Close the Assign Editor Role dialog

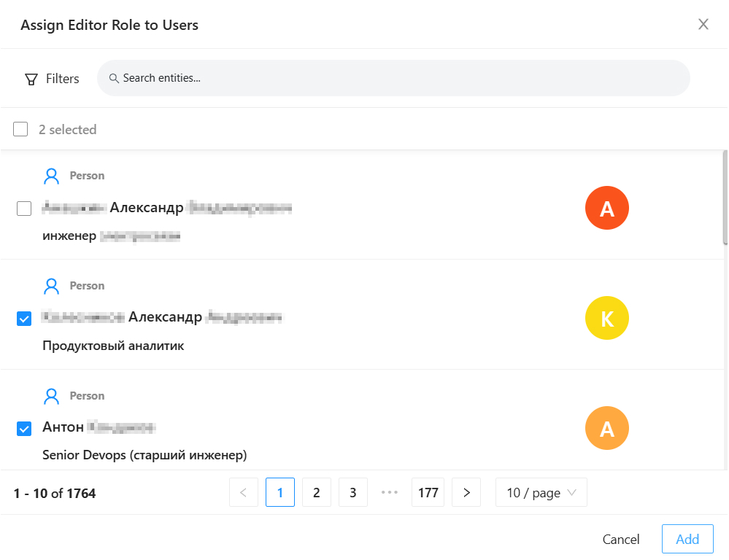(703, 25)
